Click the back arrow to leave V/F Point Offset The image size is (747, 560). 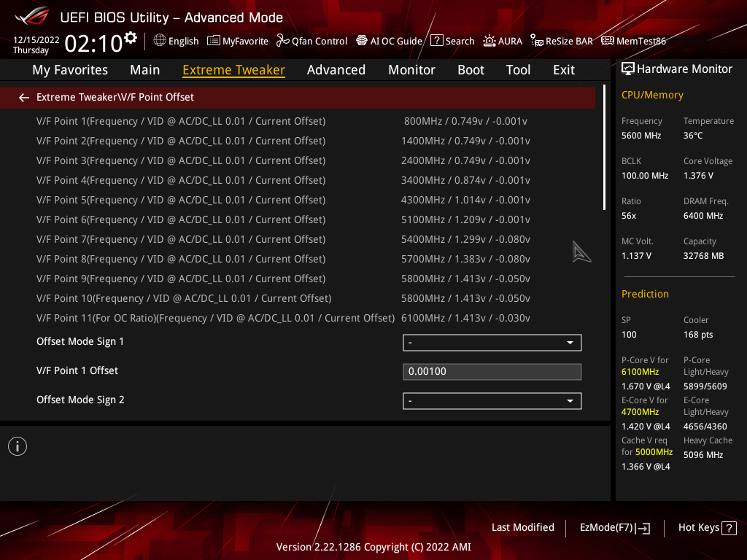(x=23, y=97)
